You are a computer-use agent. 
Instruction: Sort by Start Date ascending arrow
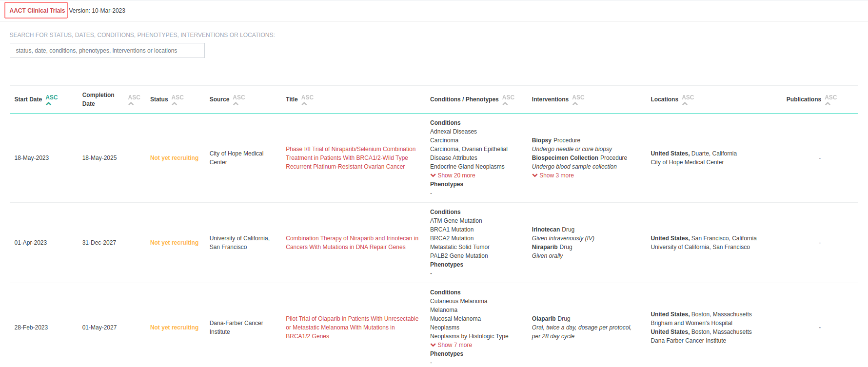click(x=52, y=100)
